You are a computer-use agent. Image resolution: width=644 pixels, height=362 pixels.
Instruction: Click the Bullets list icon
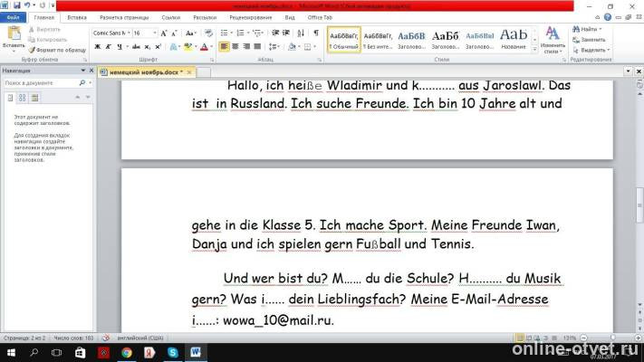(x=225, y=33)
